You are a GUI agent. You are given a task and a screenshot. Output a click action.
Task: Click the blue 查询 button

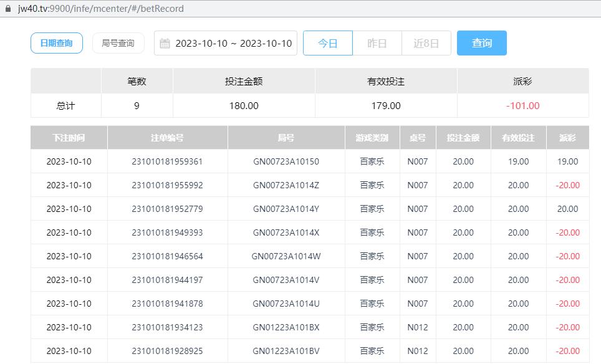click(x=481, y=43)
